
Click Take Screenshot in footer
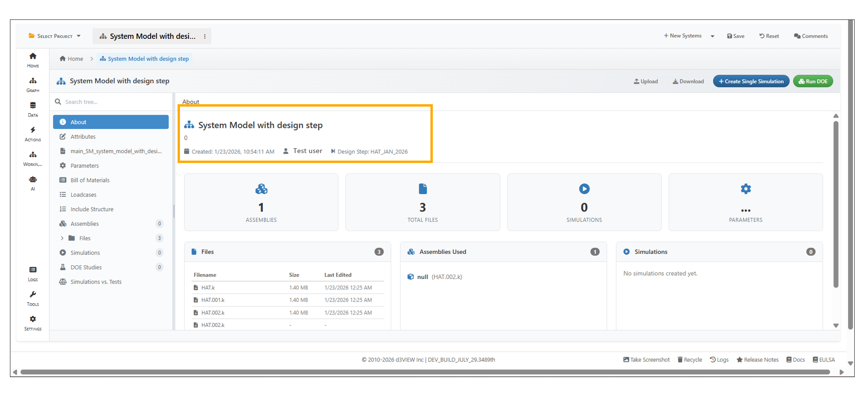646,360
